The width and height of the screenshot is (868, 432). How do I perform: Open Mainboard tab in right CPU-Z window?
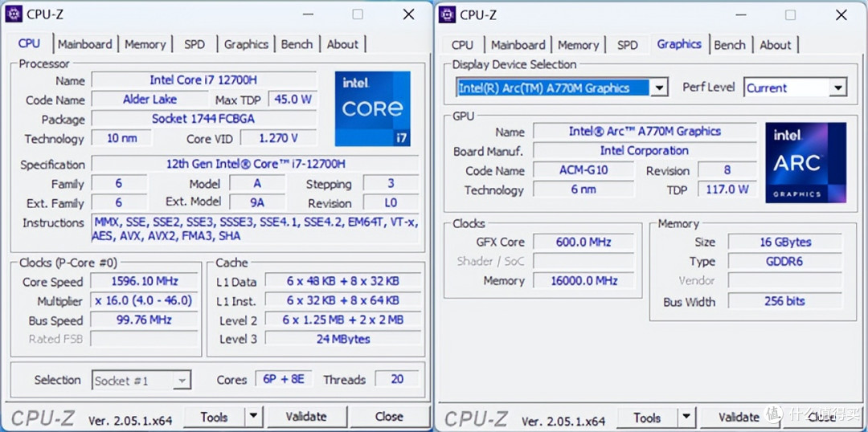(x=518, y=45)
